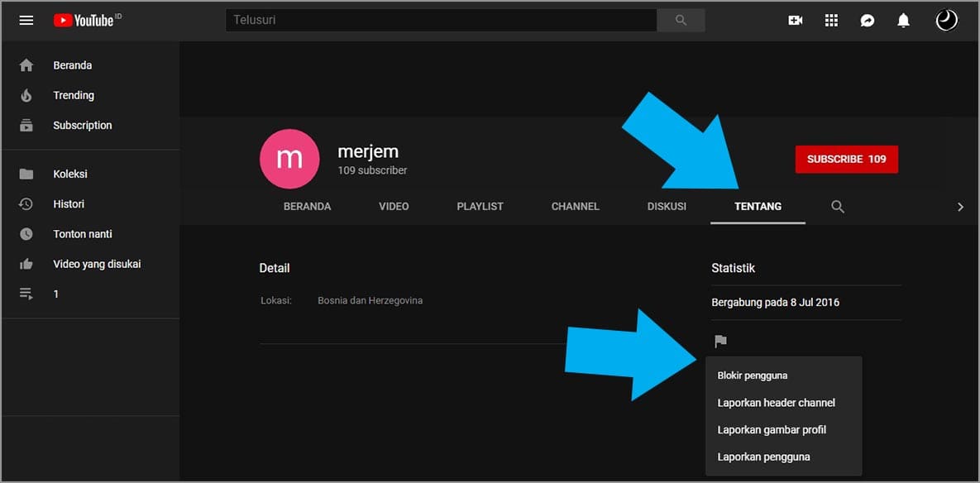This screenshot has height=483, width=980.
Task: Open the messages share icon
Action: [868, 21]
